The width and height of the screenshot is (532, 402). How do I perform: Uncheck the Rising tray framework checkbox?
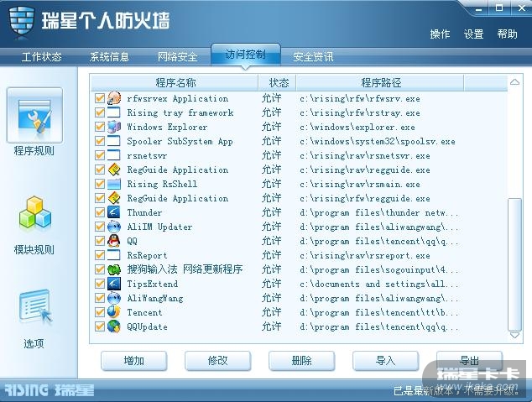pyautogui.click(x=100, y=112)
